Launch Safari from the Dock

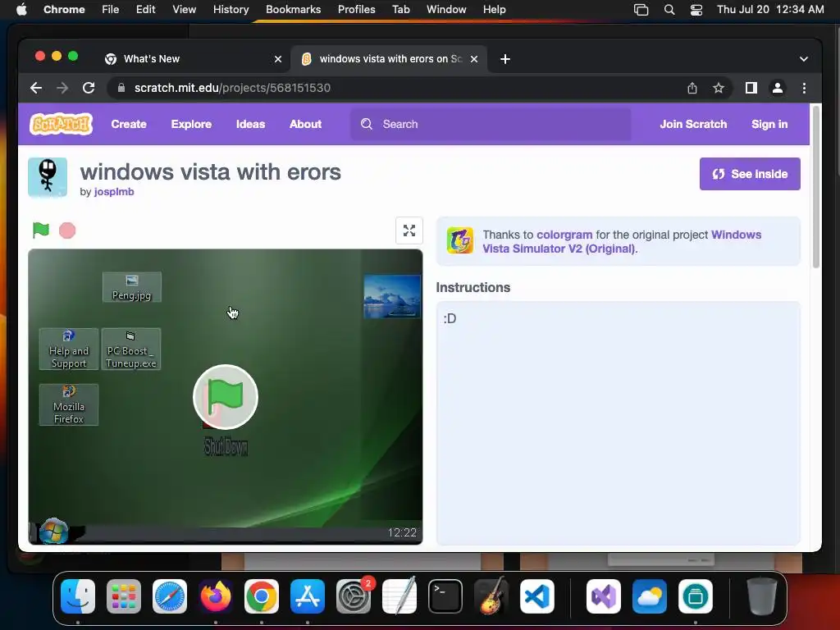tap(170, 596)
